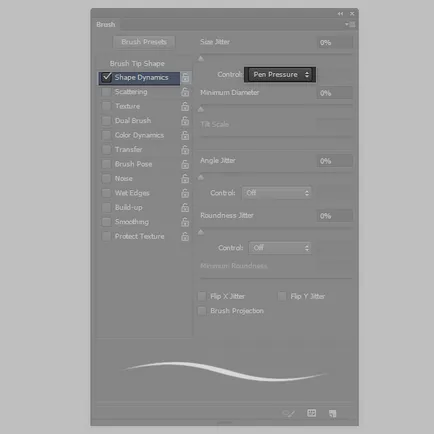Open the Angle Jitter Control dropdown
The width and height of the screenshot is (434, 434).
[x=277, y=193]
